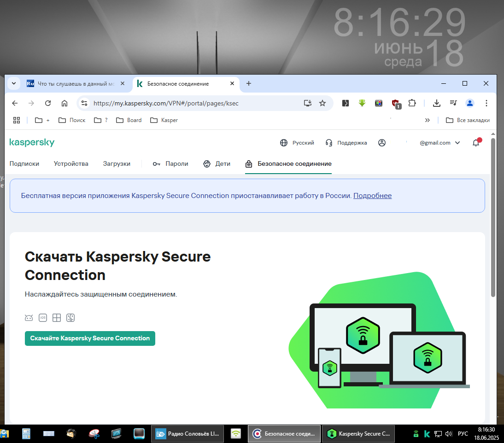
Task: Switch to the Загрузки tab
Action: 117,163
